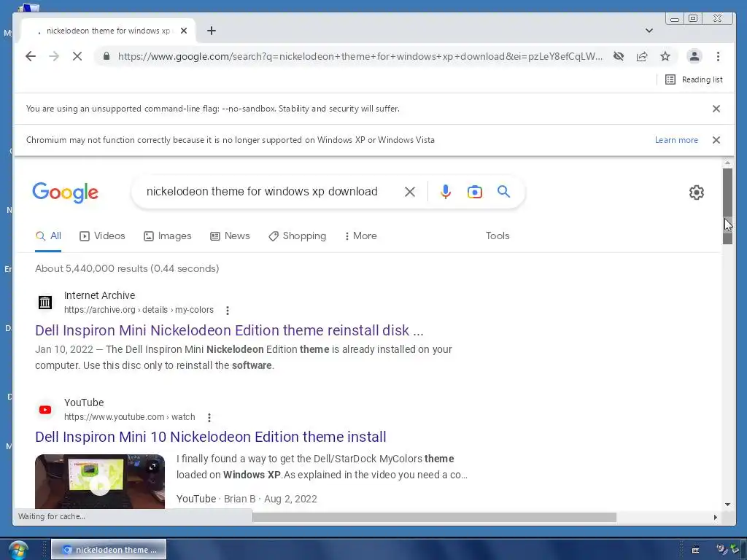Viewport: 747px width, 560px height.
Task: Search by image with camera icon
Action: [x=474, y=192]
